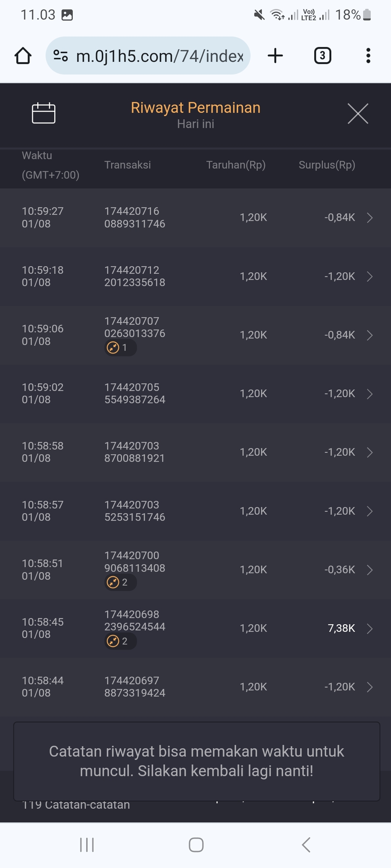
Task: Select the address bar URL field
Action: [x=159, y=56]
